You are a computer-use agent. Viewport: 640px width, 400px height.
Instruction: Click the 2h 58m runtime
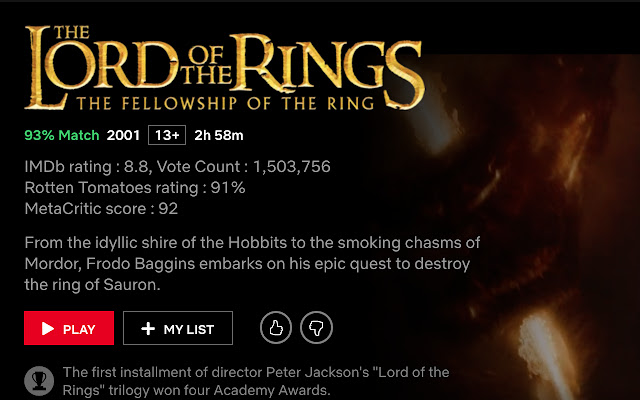click(x=219, y=135)
